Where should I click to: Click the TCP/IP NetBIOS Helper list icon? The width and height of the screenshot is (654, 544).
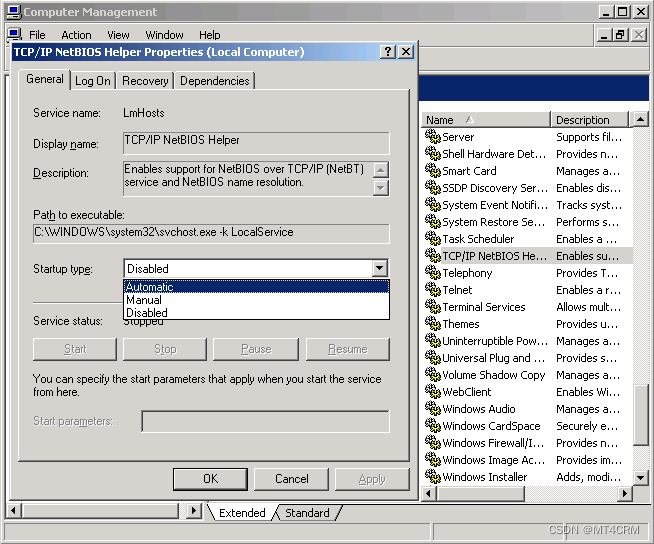click(x=433, y=255)
